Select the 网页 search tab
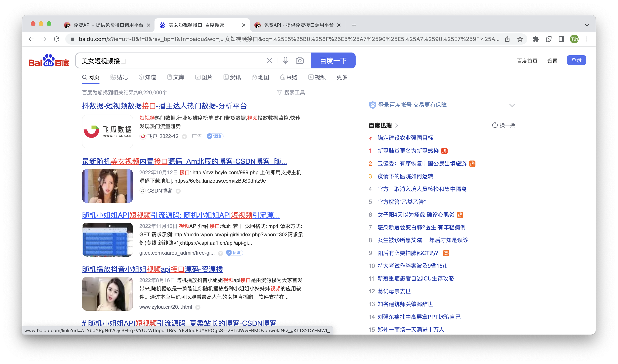 [91, 77]
